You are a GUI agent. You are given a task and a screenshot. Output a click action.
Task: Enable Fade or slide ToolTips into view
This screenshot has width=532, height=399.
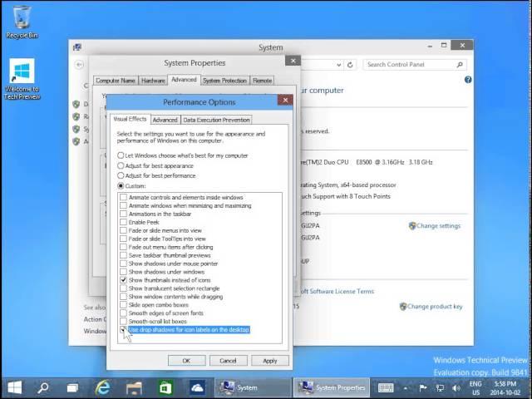pos(124,239)
